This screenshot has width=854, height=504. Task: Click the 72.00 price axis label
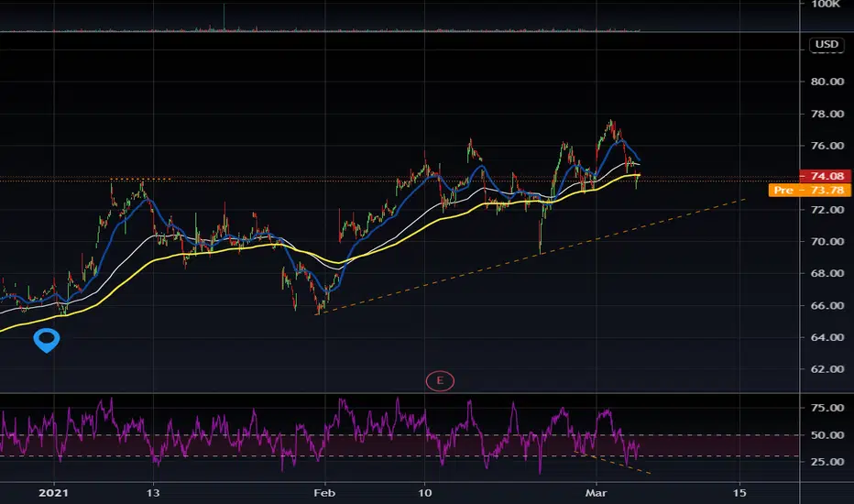[x=827, y=210]
